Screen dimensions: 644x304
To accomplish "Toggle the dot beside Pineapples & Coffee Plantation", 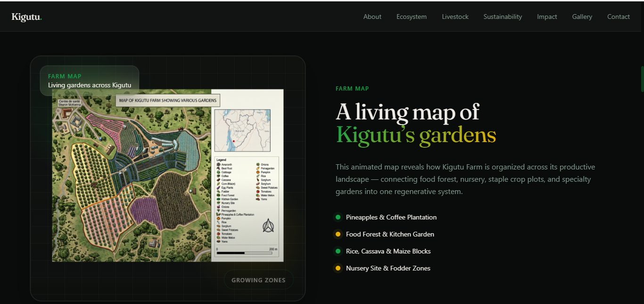I will pyautogui.click(x=338, y=217).
